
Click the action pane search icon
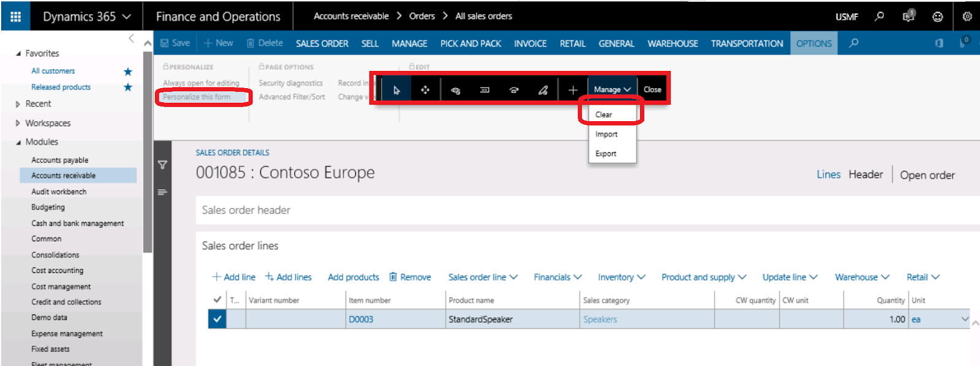[x=854, y=43]
